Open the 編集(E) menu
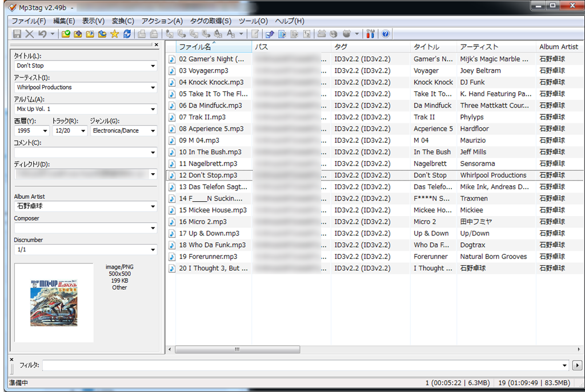Viewport: 585px width, 392px height. 64,21
